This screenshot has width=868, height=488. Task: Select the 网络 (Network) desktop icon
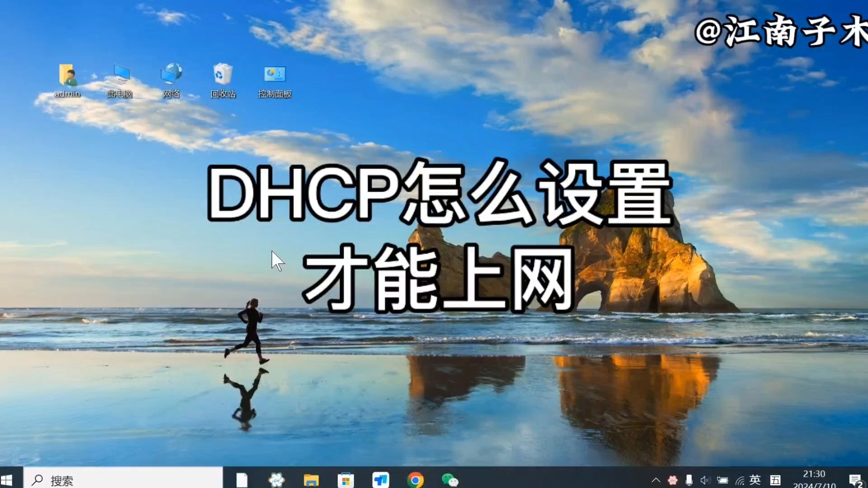pyautogui.click(x=171, y=80)
